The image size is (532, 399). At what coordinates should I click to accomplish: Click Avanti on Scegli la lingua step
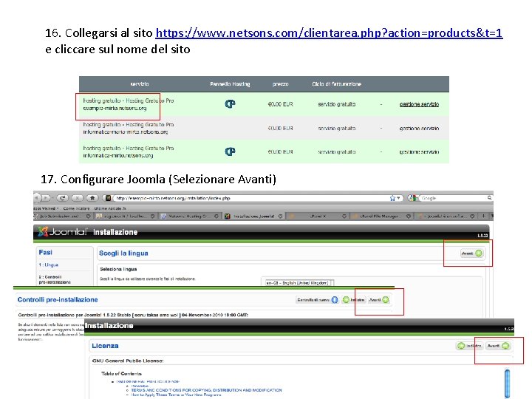pyautogui.click(x=471, y=253)
